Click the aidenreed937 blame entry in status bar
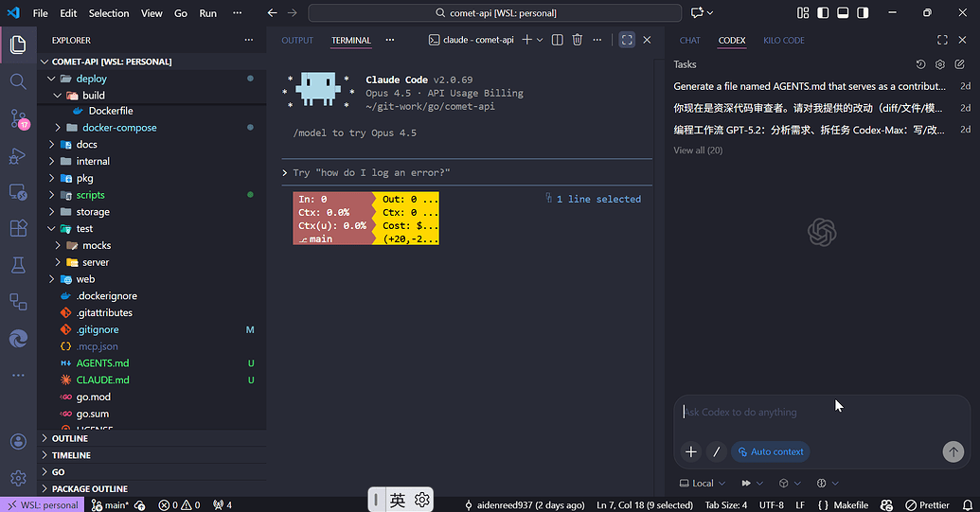The width and height of the screenshot is (980, 512). 525,505
